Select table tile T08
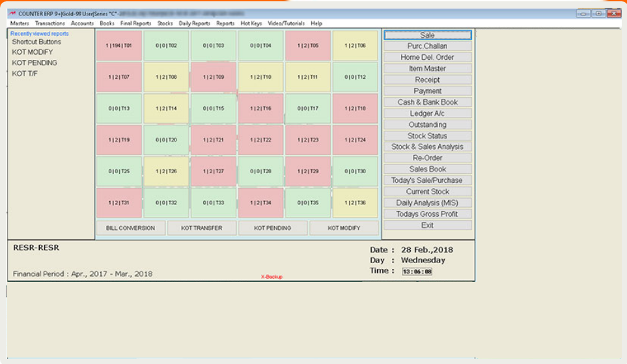Screen dimensions: 627x364 pos(166,77)
